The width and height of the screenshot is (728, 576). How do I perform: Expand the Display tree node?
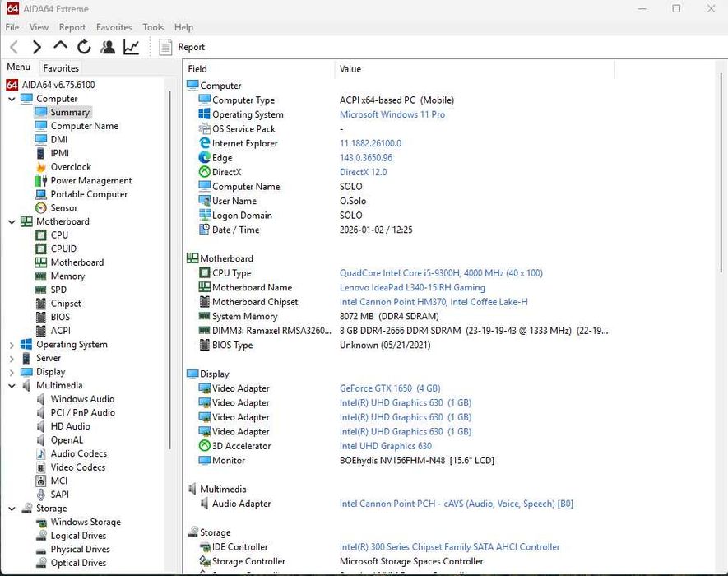pos(12,373)
